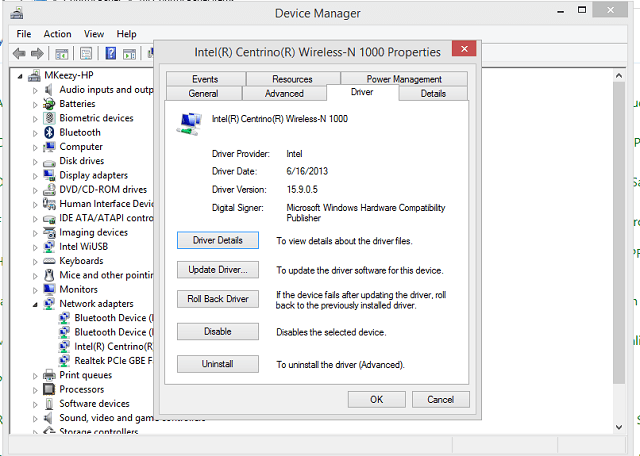Click the Update Driver button
This screenshot has width=640, height=456.
pos(218,270)
